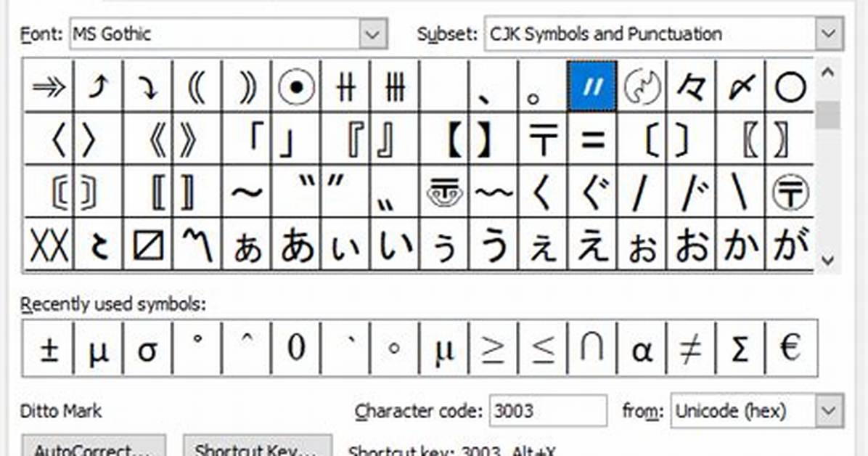Choose the hiragana か character
Screen dimensions: 868x456
click(740, 245)
